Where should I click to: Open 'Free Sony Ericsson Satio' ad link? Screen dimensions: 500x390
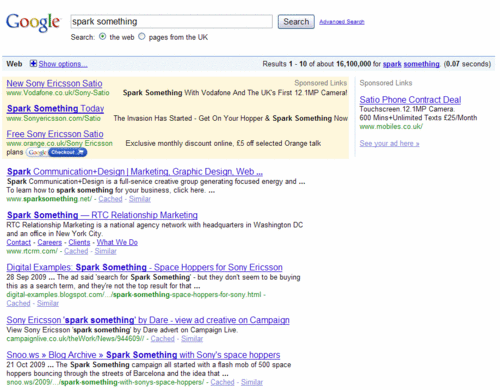click(x=55, y=134)
